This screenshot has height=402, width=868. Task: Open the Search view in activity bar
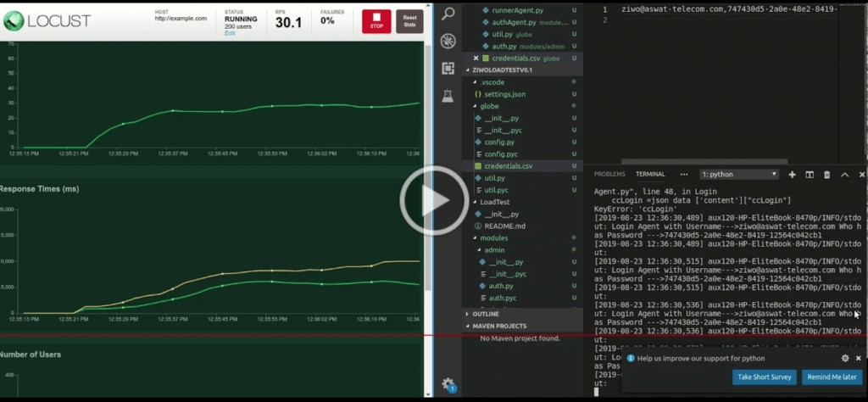pos(448,14)
